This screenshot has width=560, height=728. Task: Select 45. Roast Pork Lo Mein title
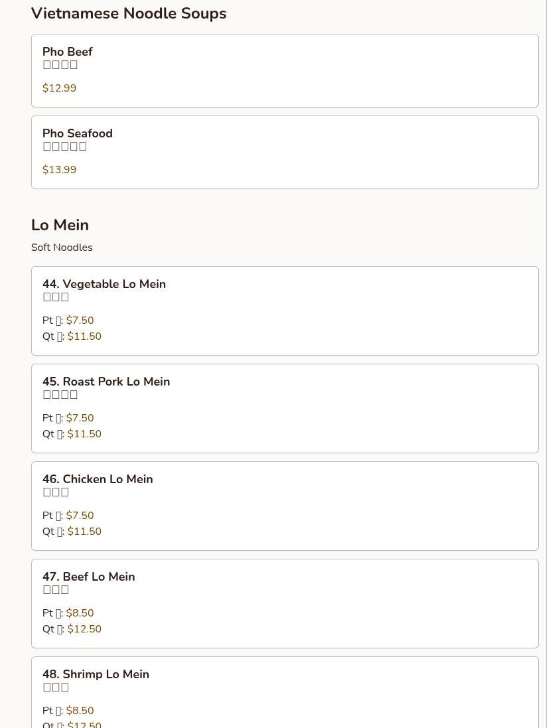coord(106,382)
